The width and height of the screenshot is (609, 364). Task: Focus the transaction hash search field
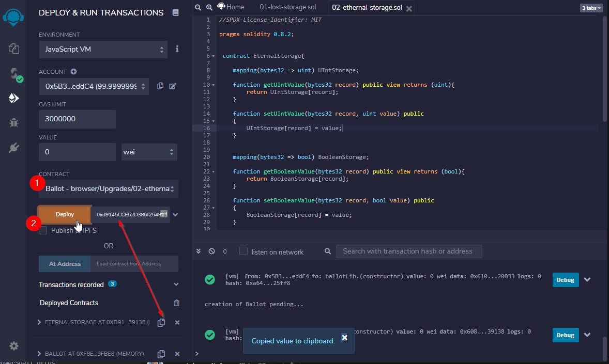click(409, 251)
